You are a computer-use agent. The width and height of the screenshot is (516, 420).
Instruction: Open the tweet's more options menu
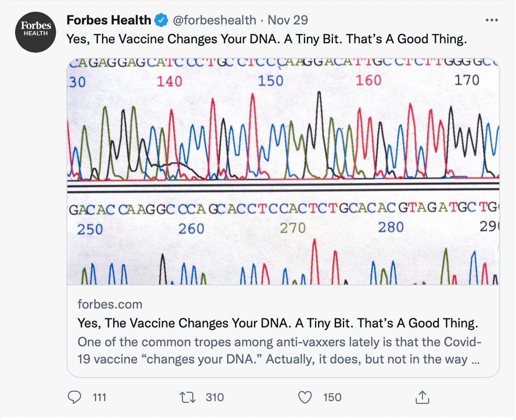click(x=491, y=21)
